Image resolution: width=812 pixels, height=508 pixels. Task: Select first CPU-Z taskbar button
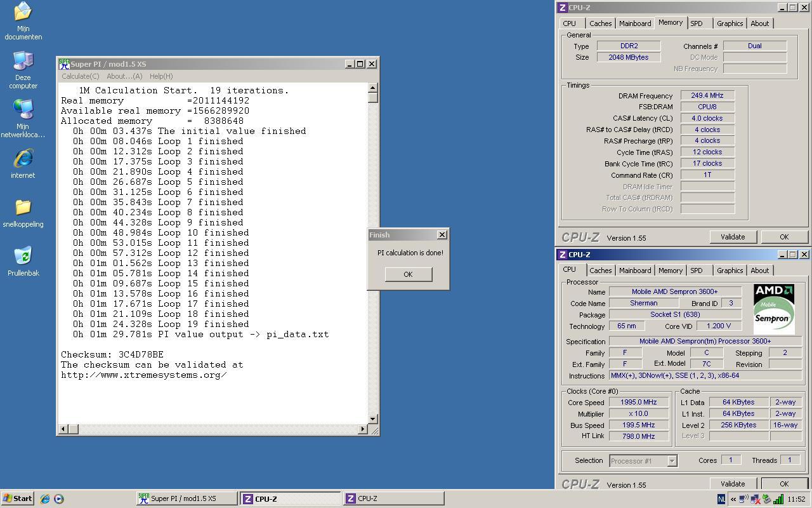291,498
